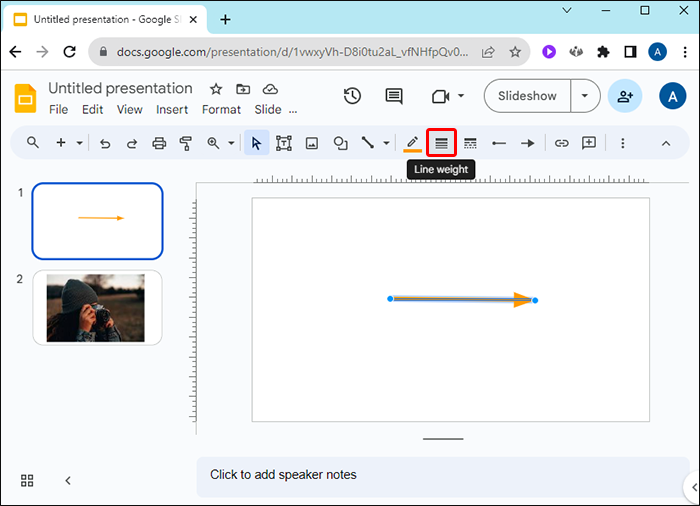Screen dimensions: 700x506
Task: Share this page from address bar
Action: pos(488,52)
